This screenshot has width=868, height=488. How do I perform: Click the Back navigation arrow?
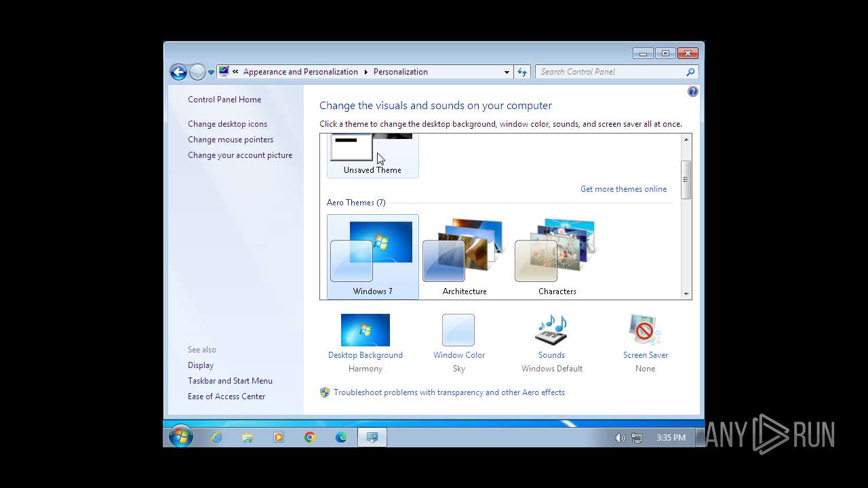coord(178,72)
